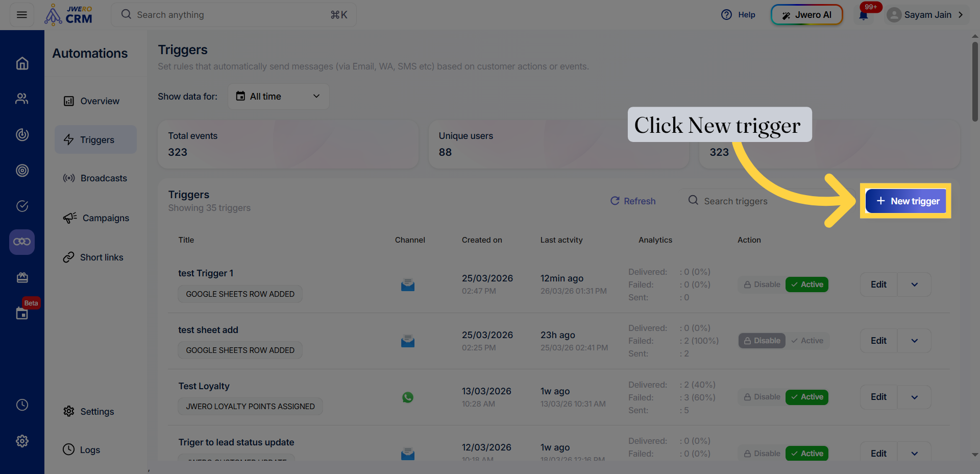Click JWERO LOYALTY POINTS ASSIGNED tag
This screenshot has width=980, height=474.
coord(251,407)
